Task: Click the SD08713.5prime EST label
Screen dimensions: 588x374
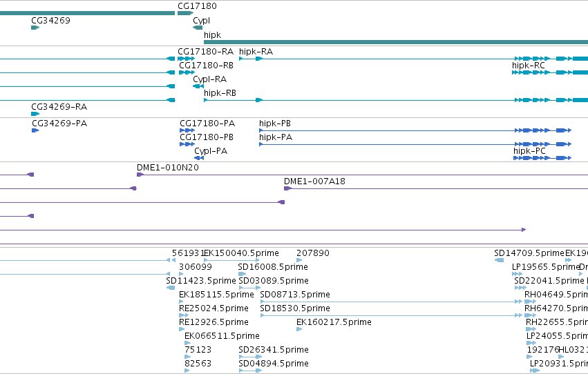Action: point(295,295)
